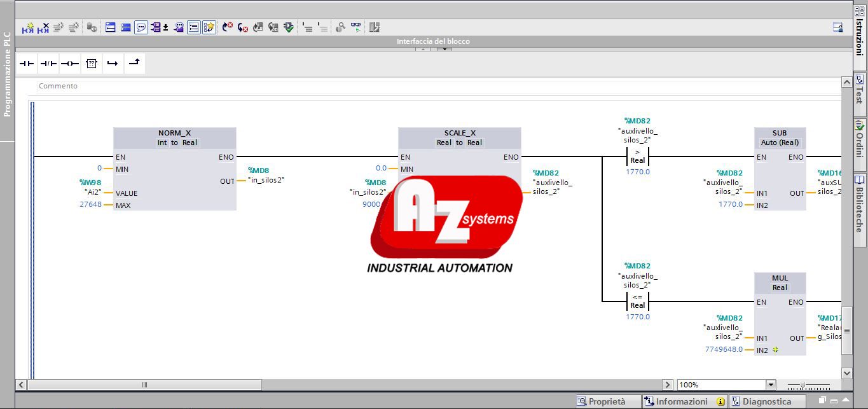Open tag information display icon

pos(179,27)
